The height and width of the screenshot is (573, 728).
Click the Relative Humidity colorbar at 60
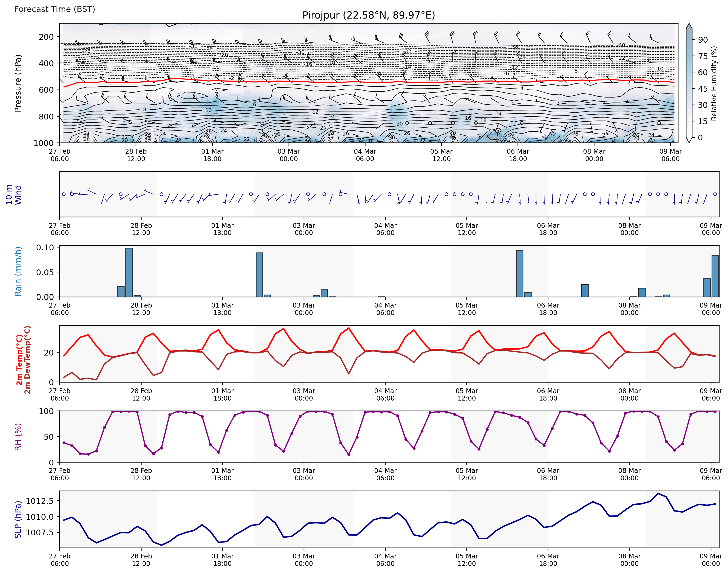pos(689,73)
